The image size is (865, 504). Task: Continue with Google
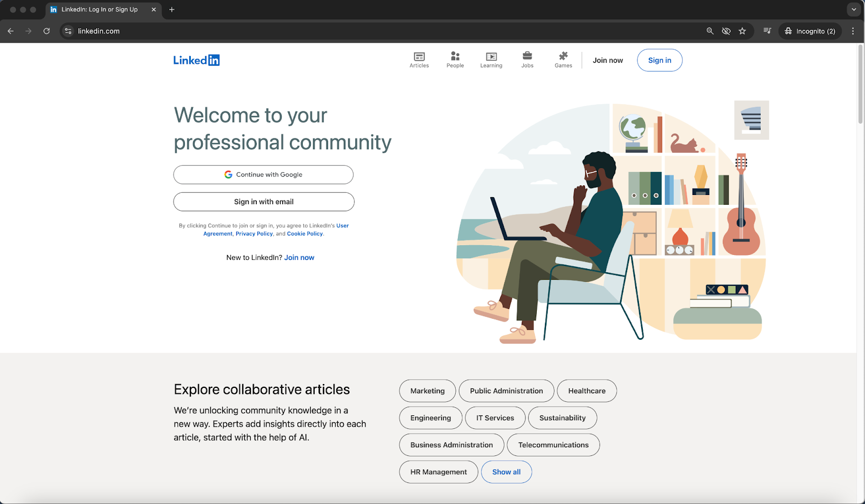263,174
